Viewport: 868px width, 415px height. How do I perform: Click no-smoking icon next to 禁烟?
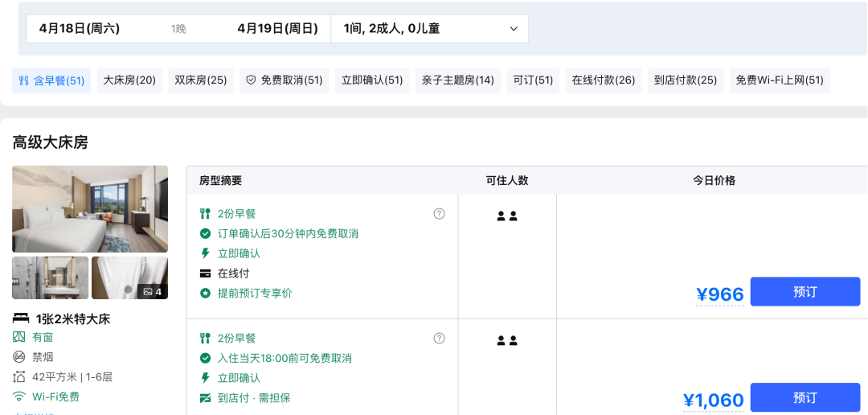19,357
